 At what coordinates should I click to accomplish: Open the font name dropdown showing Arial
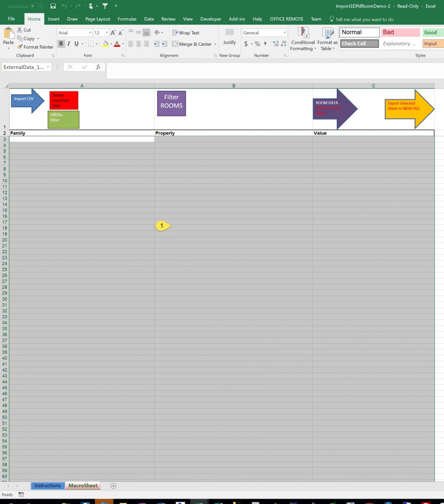coord(90,33)
